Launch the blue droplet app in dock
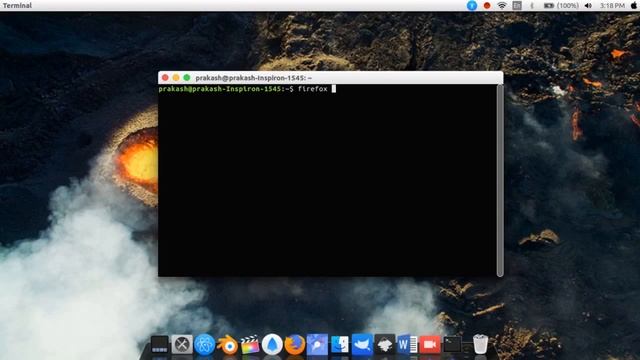This screenshot has height=360, width=640. click(x=272, y=345)
